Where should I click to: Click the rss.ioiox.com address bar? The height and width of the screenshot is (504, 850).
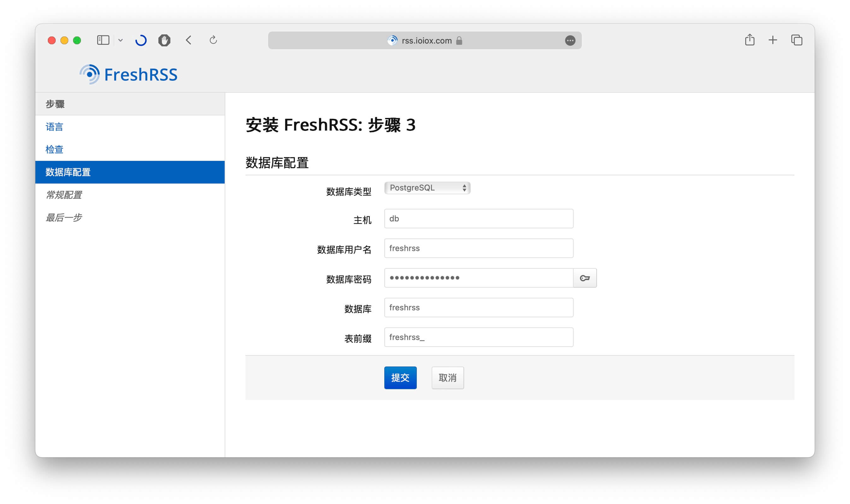coord(426,41)
